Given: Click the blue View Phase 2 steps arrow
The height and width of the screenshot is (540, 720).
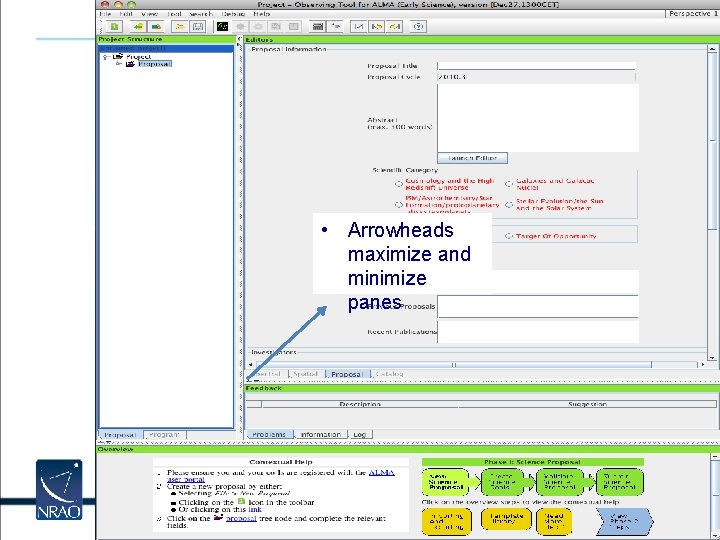Looking at the screenshot, I should pyautogui.click(x=624, y=521).
